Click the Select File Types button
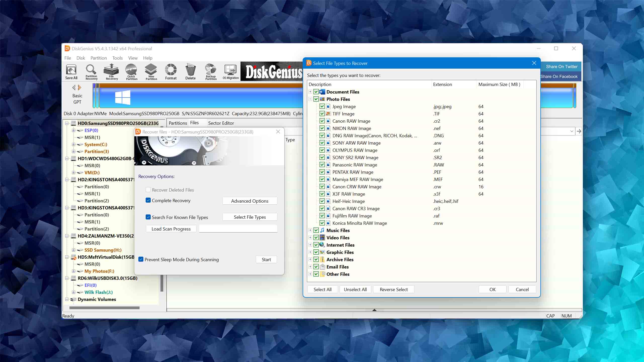This screenshot has height=362, width=644. [x=250, y=217]
